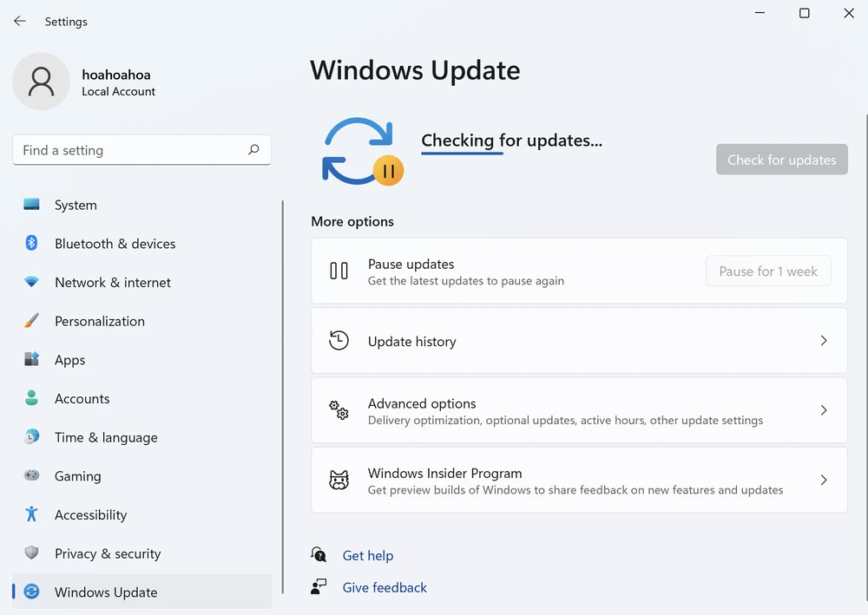Open the Give feedback link
This screenshot has height=615, width=868.
click(385, 587)
